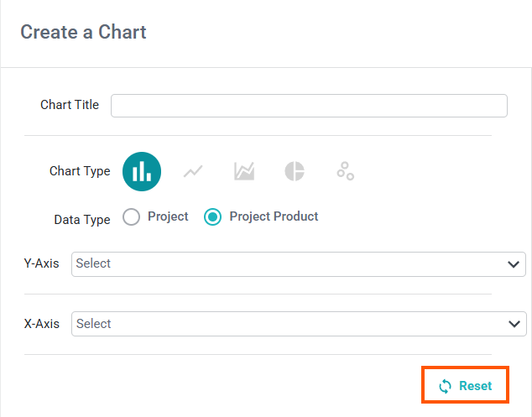The image size is (532, 417).
Task: Switch to the pie chart type icon
Action: click(295, 171)
